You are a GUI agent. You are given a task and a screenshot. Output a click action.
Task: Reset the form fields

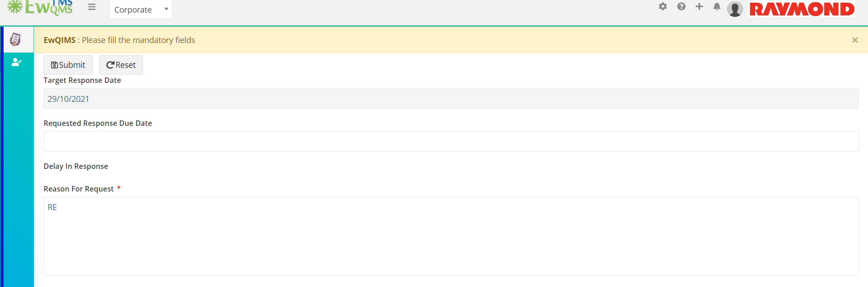pos(121,65)
